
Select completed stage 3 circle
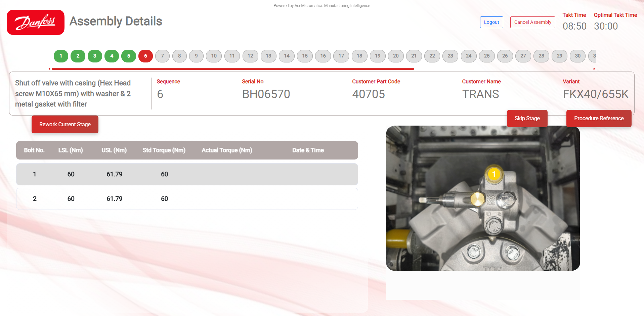point(95,56)
